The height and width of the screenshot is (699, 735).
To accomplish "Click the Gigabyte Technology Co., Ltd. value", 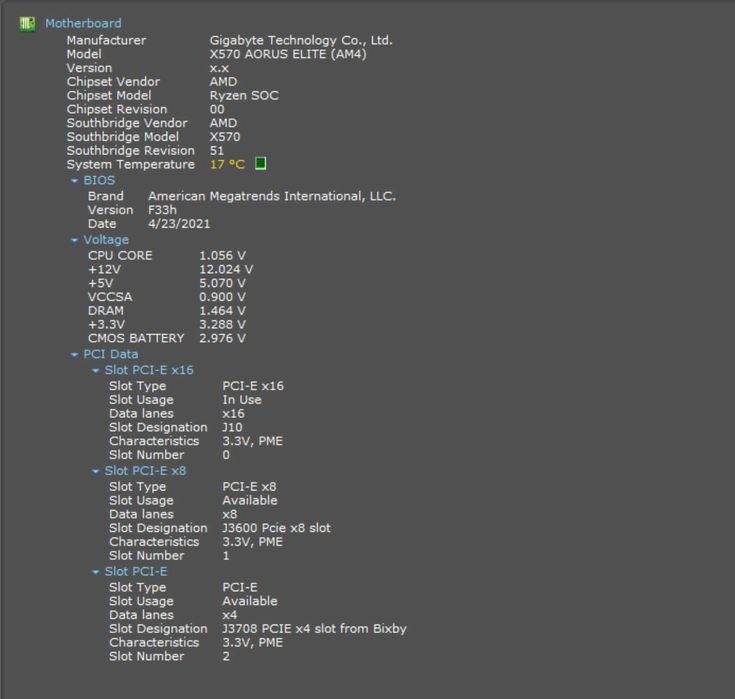I will click(x=301, y=40).
